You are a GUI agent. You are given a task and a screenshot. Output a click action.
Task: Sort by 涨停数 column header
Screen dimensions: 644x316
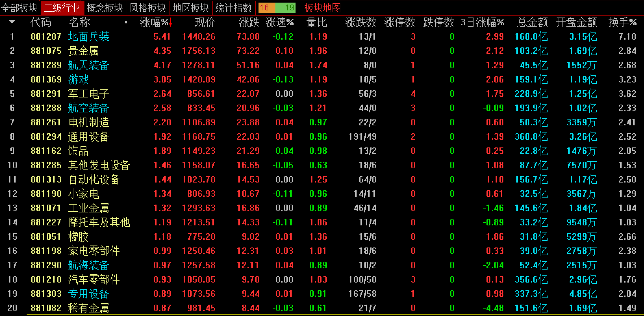tap(400, 22)
